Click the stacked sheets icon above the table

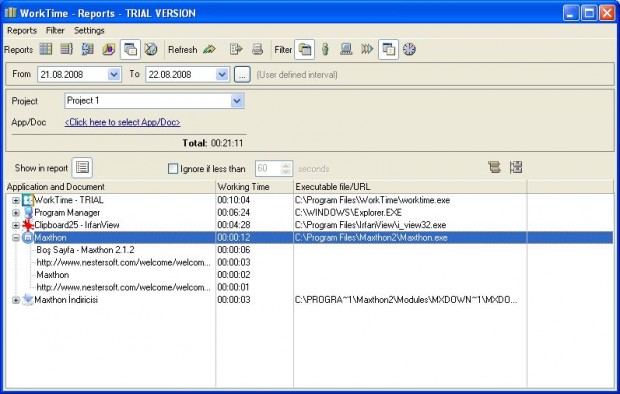(494, 167)
